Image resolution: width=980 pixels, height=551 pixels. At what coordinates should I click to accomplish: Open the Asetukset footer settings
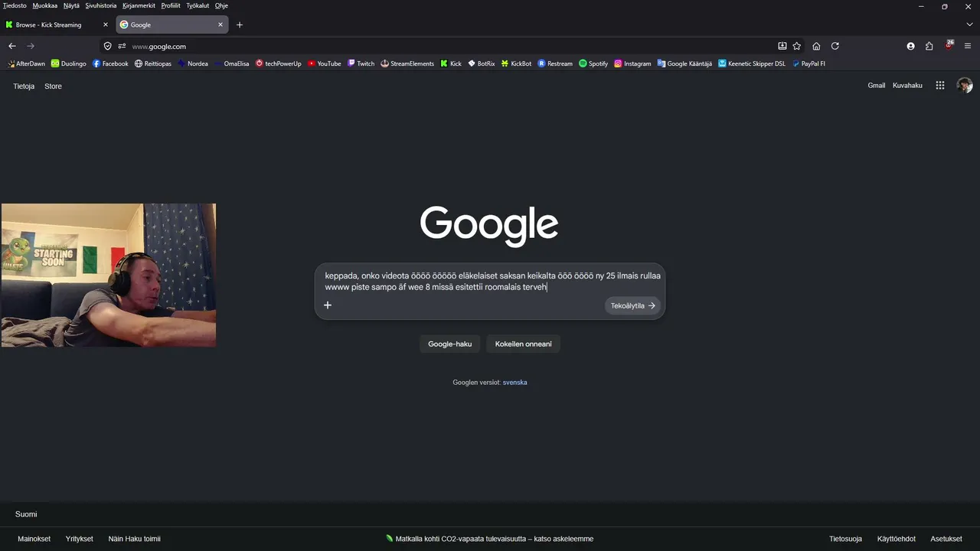coord(946,539)
